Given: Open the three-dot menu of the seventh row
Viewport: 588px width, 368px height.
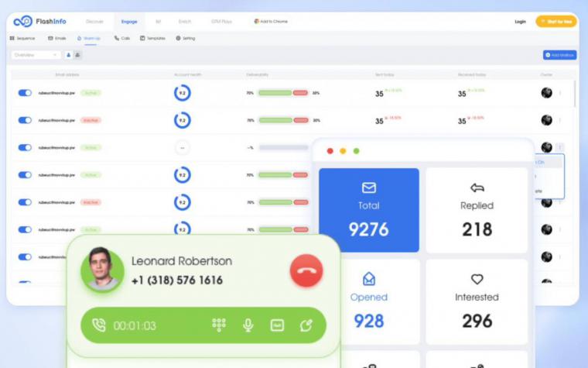Looking at the screenshot, I should [560, 257].
